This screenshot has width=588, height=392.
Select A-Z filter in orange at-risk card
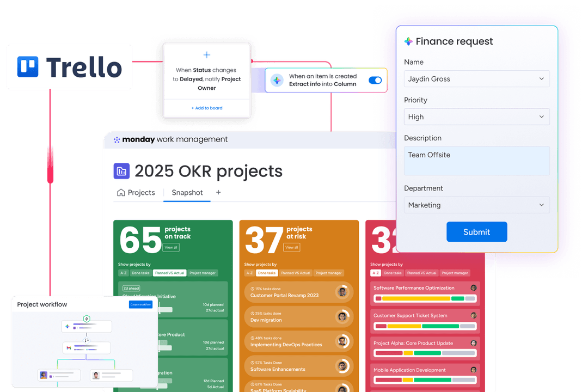click(x=249, y=273)
